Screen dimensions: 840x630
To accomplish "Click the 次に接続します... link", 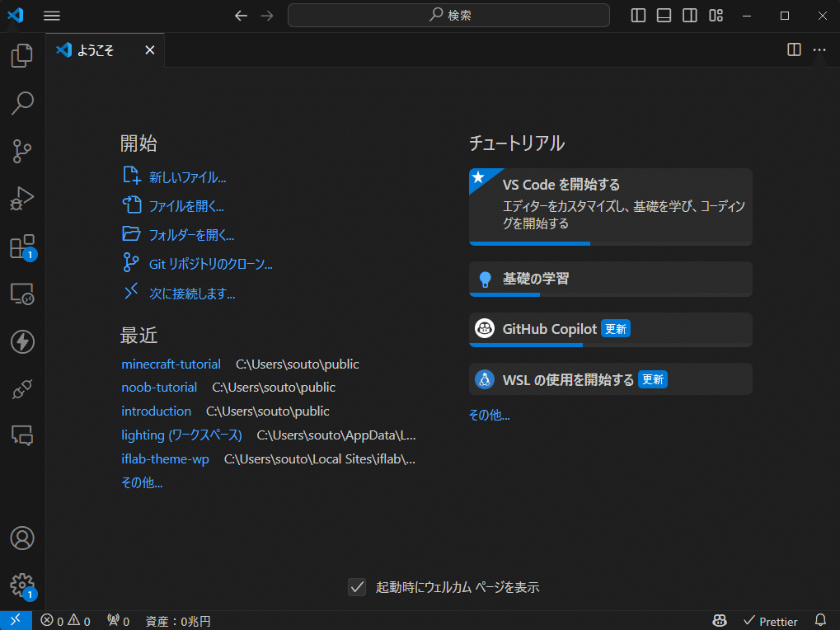I will (x=192, y=294).
